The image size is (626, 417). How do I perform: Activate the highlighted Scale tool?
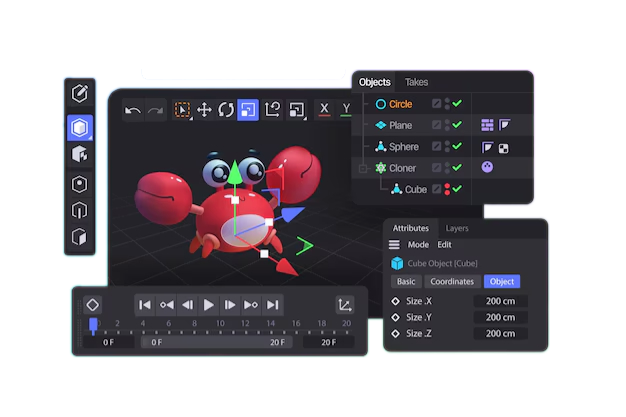tap(248, 110)
